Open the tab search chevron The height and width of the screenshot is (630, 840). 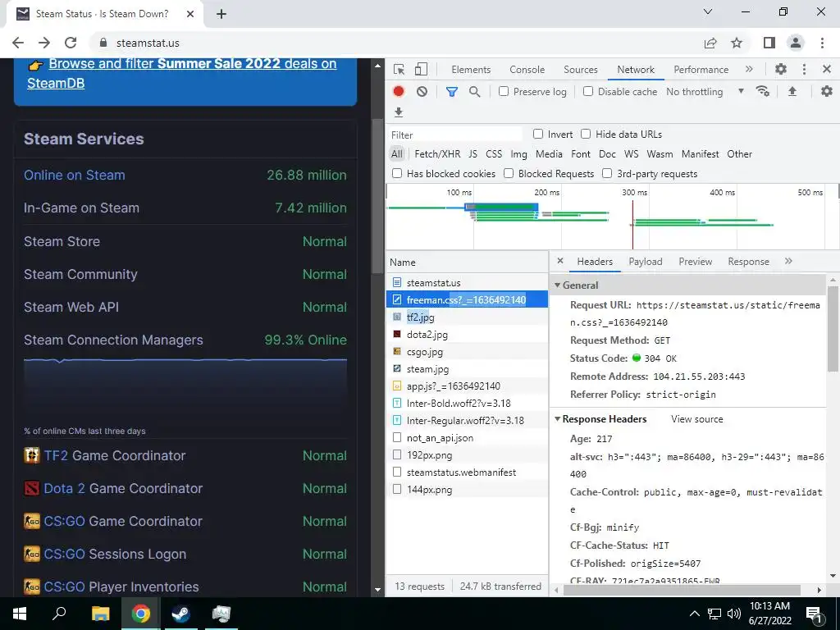click(708, 11)
